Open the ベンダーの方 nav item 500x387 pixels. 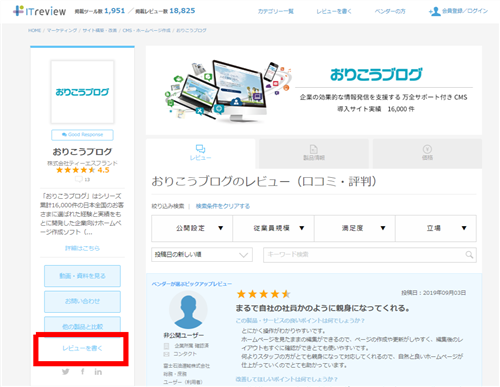coord(390,11)
